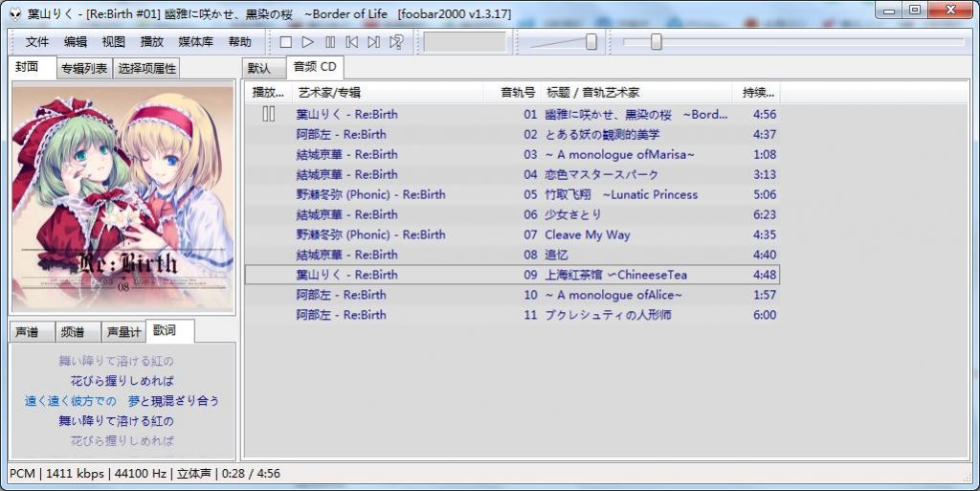Select track 08 追忆
This screenshot has width=980, height=491.
pyautogui.click(x=512, y=255)
